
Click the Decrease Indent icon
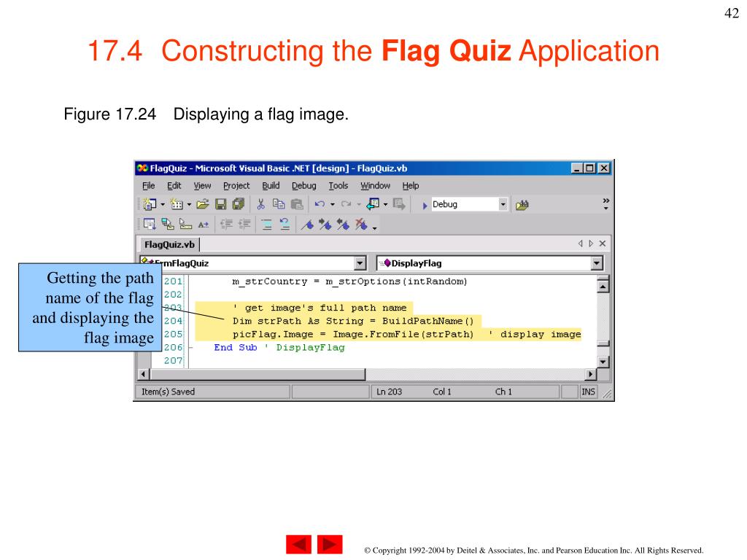pyautogui.click(x=226, y=224)
